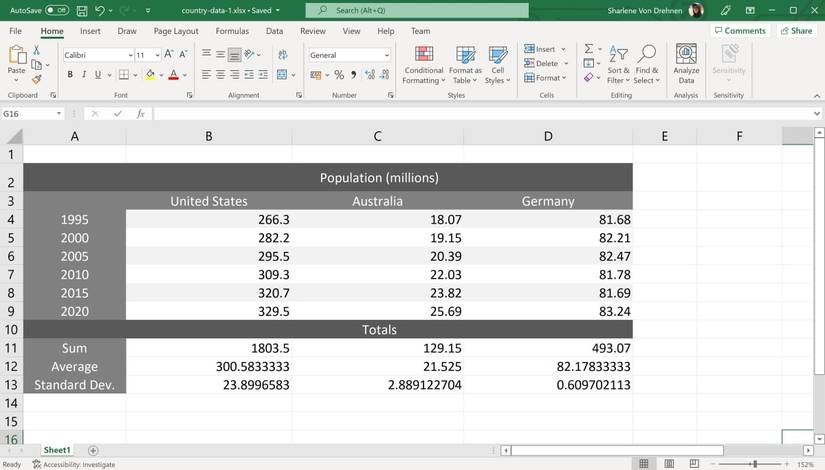Open the Calibri font name dropdown
Screen dimensions: 825x470
click(129, 55)
